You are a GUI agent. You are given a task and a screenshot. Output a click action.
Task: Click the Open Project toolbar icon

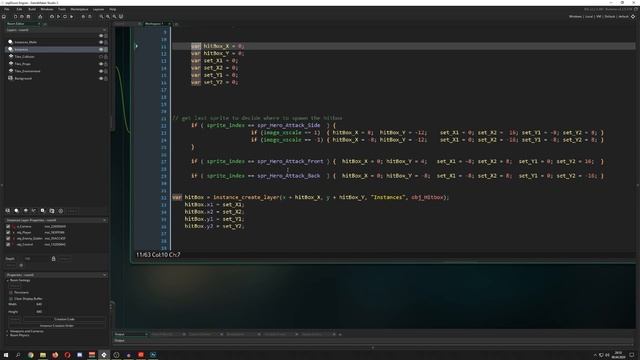tap(22, 17)
